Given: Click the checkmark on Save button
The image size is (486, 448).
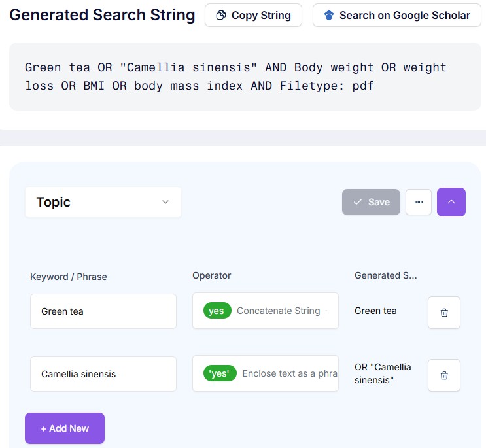Looking at the screenshot, I should [358, 202].
